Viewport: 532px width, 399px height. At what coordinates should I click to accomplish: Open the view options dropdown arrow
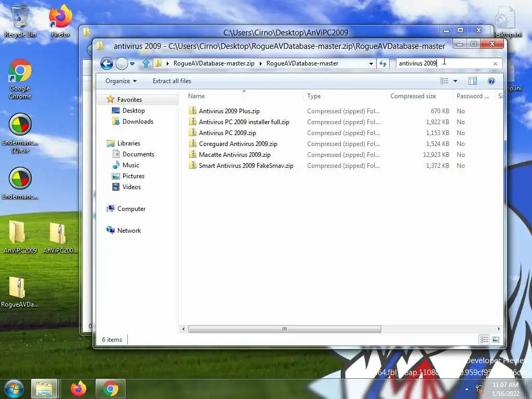coord(455,81)
